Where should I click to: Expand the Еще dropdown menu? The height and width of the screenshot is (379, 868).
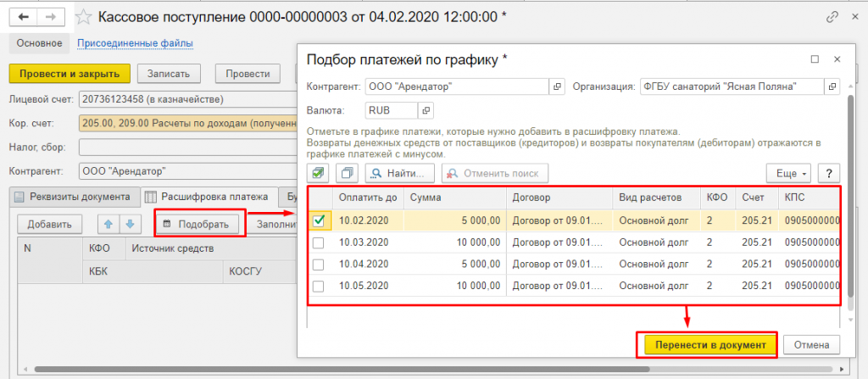(787, 173)
